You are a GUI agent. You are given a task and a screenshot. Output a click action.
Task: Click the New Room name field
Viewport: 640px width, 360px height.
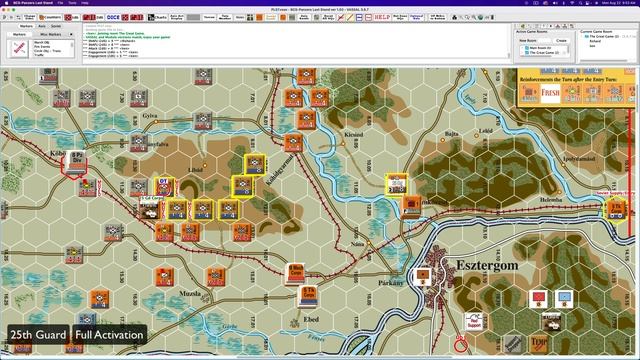tap(544, 40)
